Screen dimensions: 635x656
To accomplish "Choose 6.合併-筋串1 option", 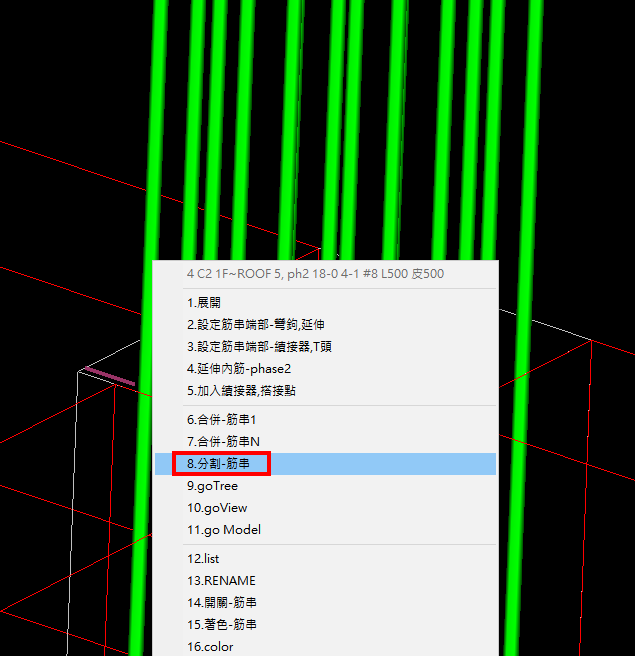I will 325,420.
